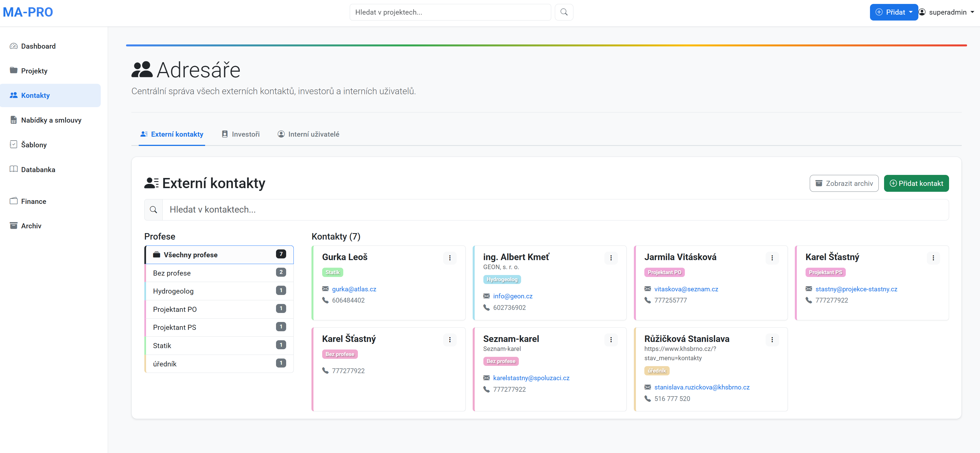Filter by Bez profese category
The image size is (980, 453).
pyautogui.click(x=219, y=273)
